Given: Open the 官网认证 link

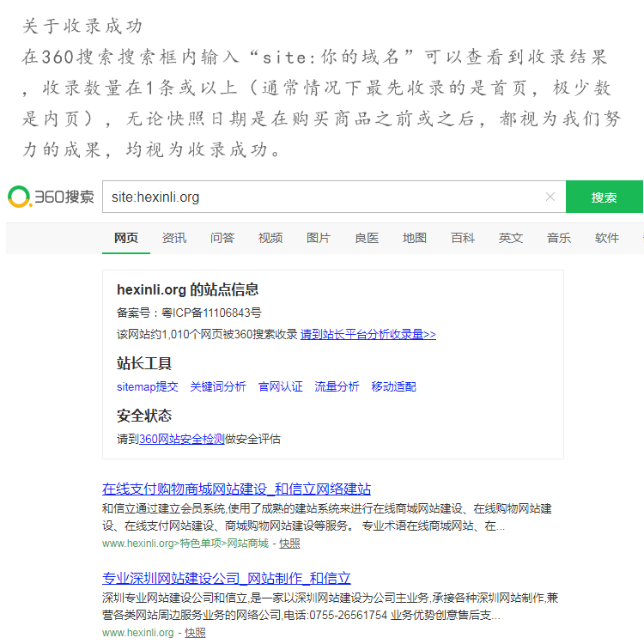Looking at the screenshot, I should [280, 386].
